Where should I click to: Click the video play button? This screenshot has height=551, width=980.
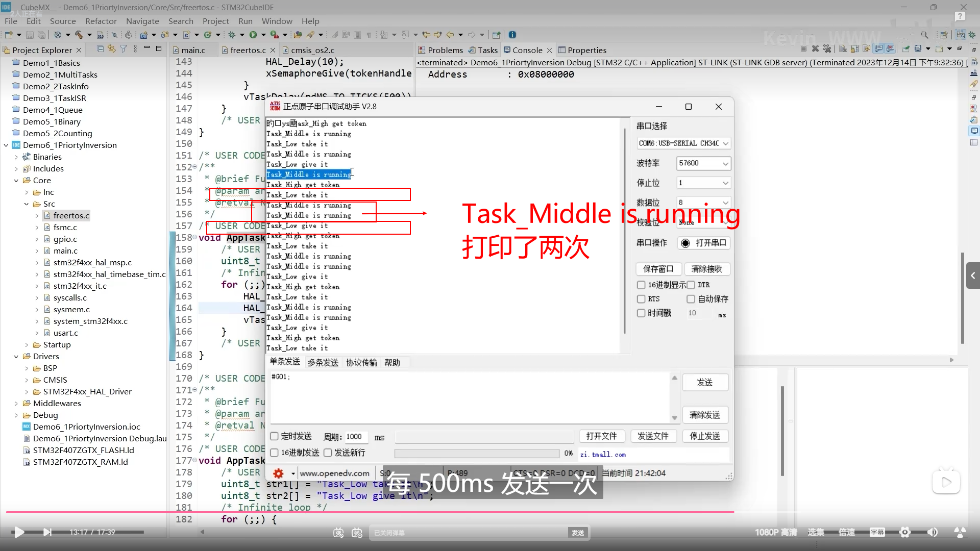coord(19,532)
